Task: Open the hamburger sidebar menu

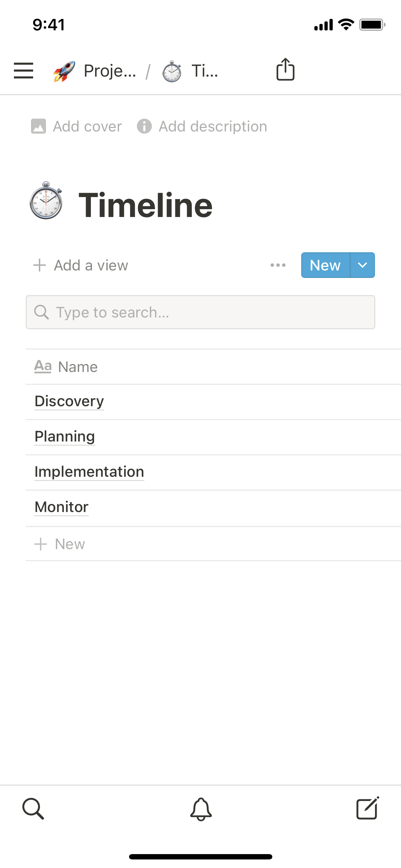Action: click(24, 71)
